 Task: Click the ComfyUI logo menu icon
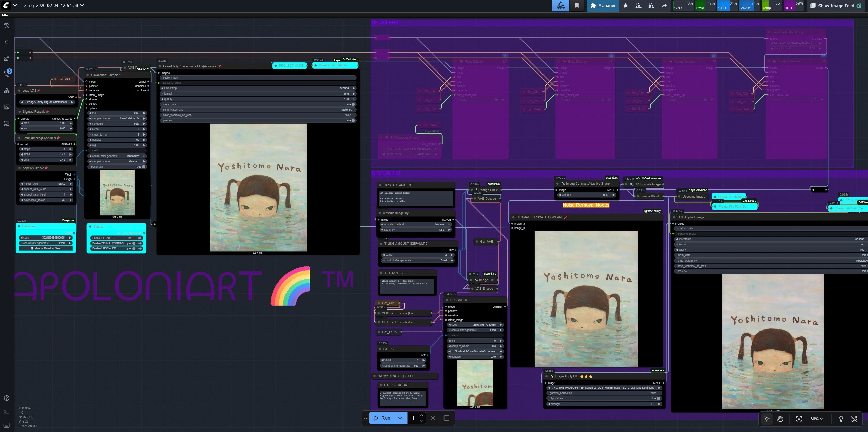click(6, 5)
